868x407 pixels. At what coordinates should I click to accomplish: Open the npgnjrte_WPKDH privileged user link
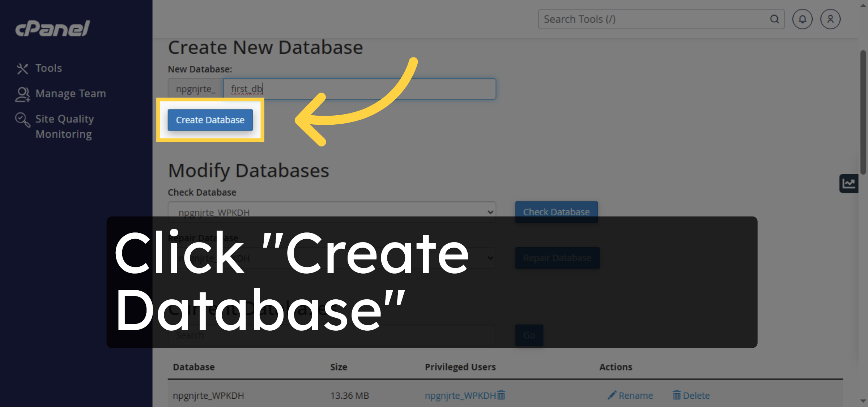459,395
